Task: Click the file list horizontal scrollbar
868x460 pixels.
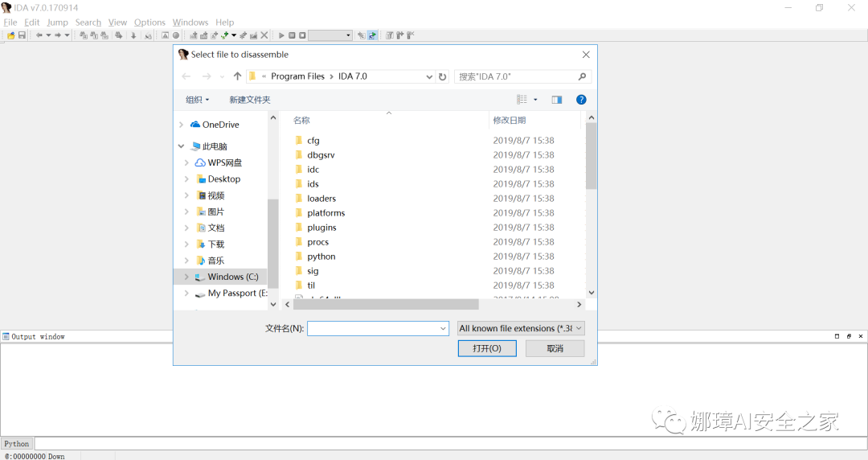Action: (386, 304)
